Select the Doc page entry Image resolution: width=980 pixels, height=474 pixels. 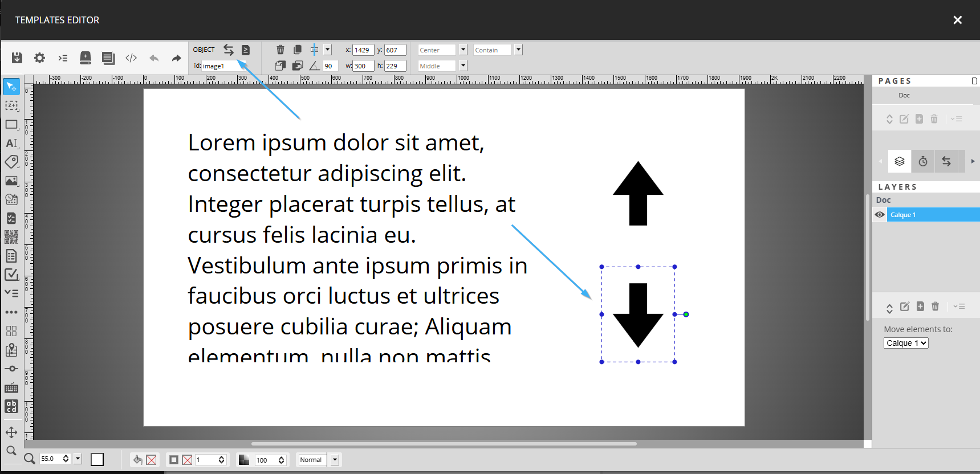click(x=904, y=95)
